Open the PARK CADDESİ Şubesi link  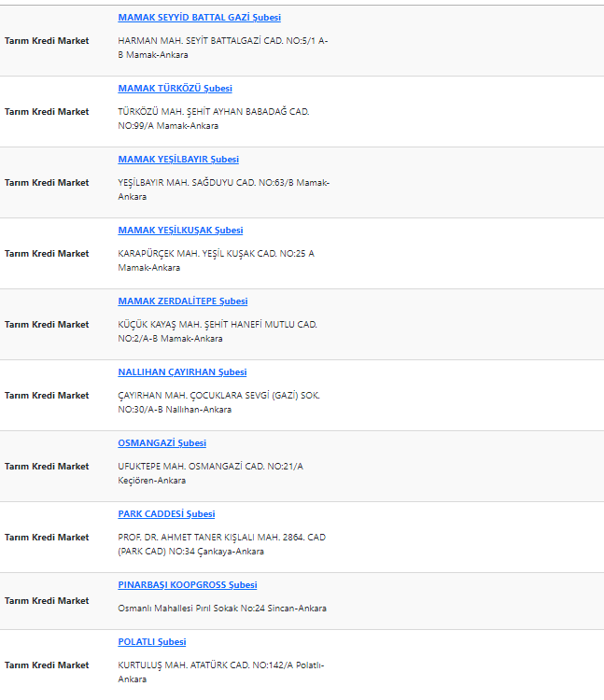tap(166, 514)
